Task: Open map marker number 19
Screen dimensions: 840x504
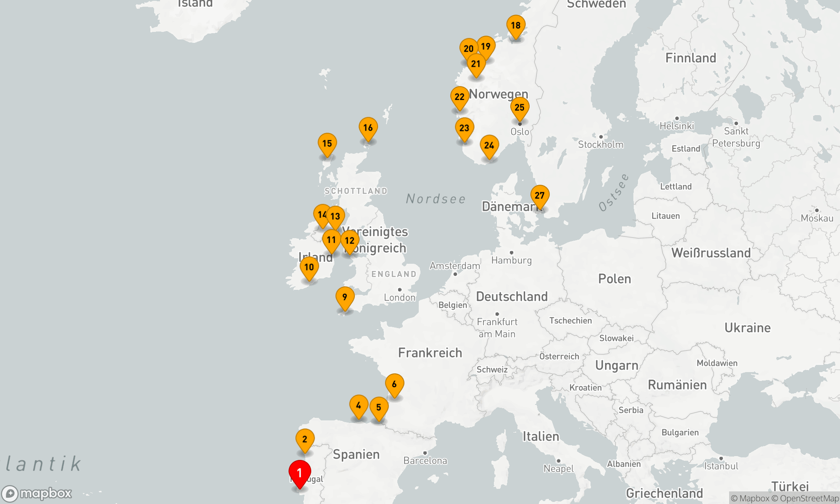Action: coord(487,47)
